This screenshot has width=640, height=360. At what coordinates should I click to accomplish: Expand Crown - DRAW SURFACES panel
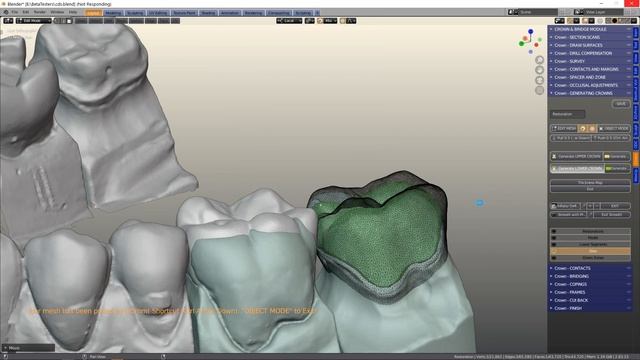(x=590, y=45)
